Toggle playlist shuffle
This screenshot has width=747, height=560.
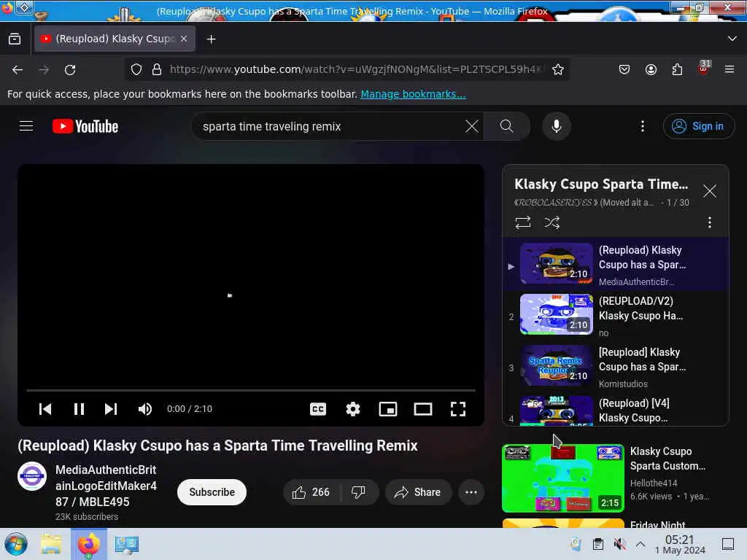551,222
